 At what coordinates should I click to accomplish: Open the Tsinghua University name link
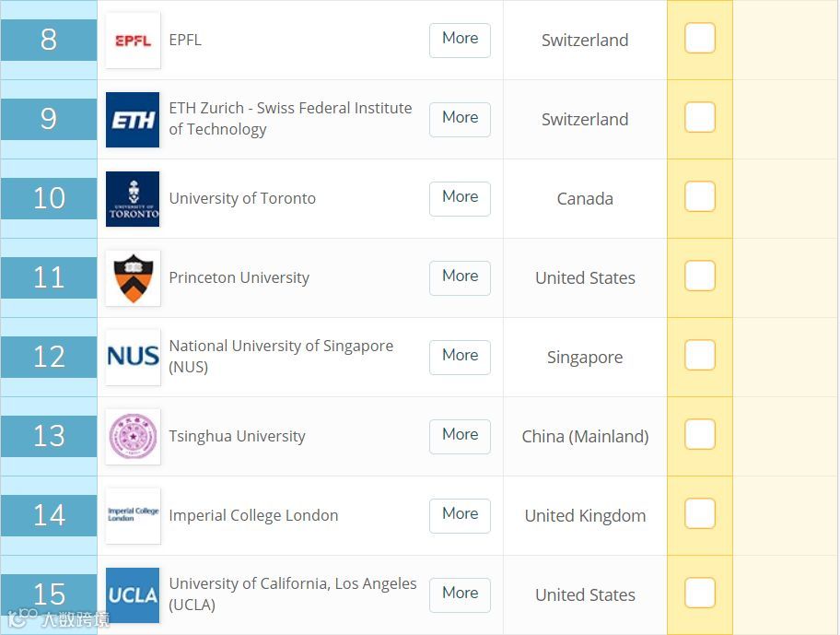click(x=237, y=437)
